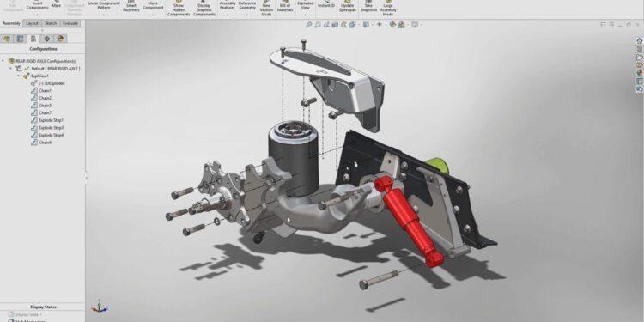Click the red shock absorber part
Image resolution: width=644 pixels, height=322 pixels.
(x=407, y=221)
